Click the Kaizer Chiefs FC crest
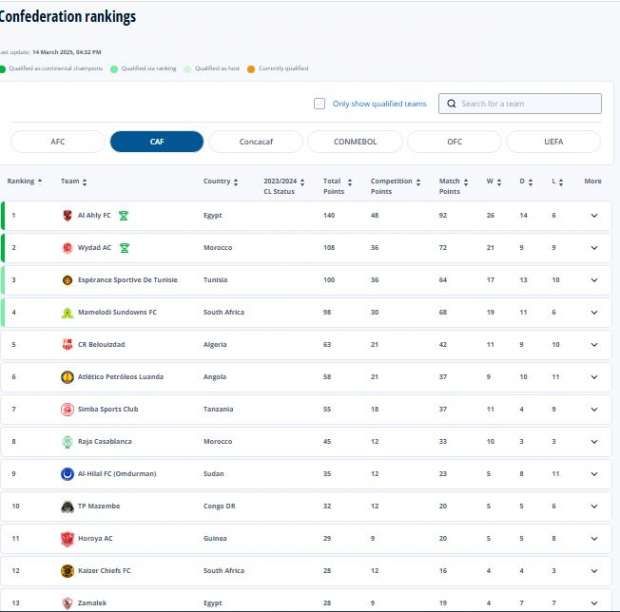Screen dimensions: 620x612 pos(68,571)
